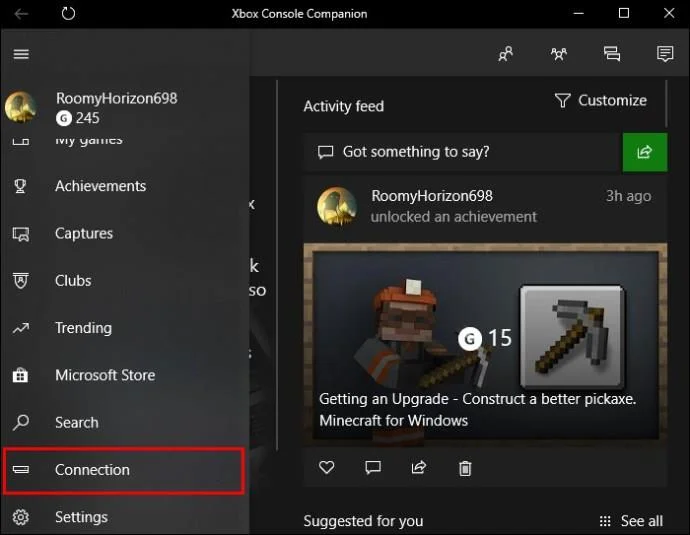Click the Trending arrow icon
The height and width of the screenshot is (535, 690).
point(21,328)
